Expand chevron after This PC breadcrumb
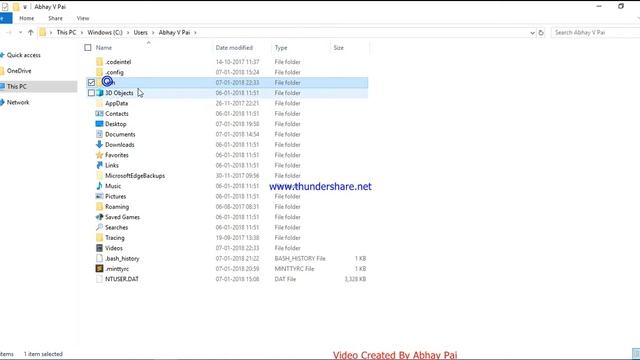Viewport: 640px width, 360px height. click(82, 33)
